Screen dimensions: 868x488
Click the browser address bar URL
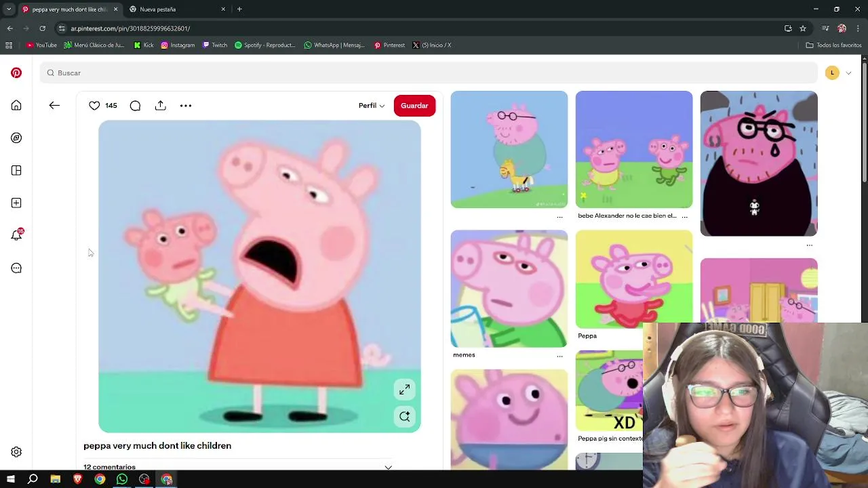pos(130,28)
